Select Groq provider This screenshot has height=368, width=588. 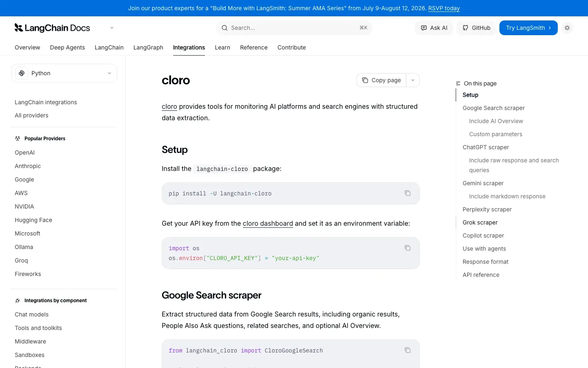(x=21, y=260)
